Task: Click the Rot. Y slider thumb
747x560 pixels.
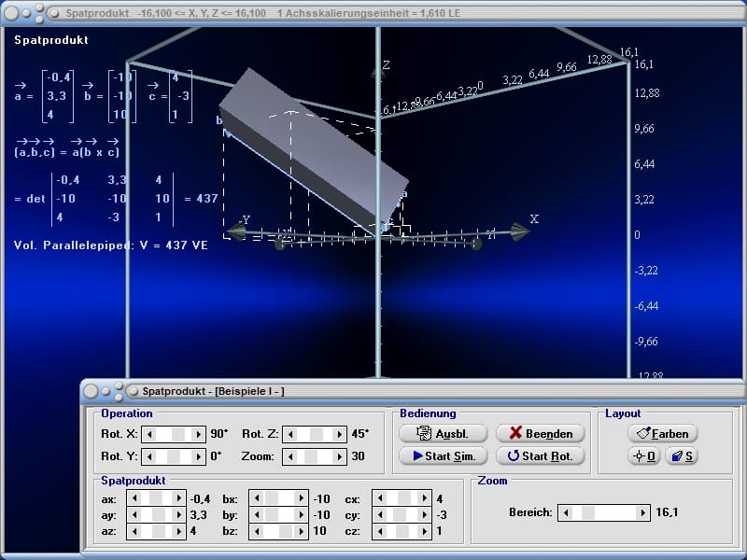Action: point(174,456)
